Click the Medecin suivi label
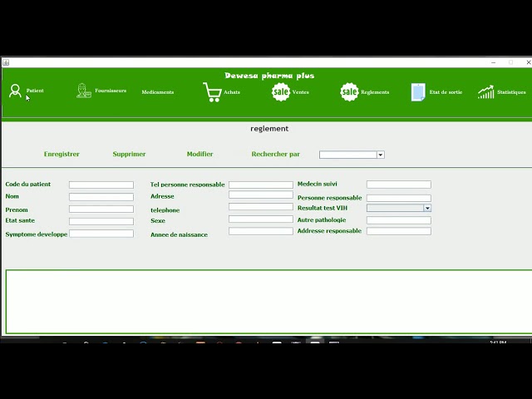The image size is (532, 399). [318, 184]
